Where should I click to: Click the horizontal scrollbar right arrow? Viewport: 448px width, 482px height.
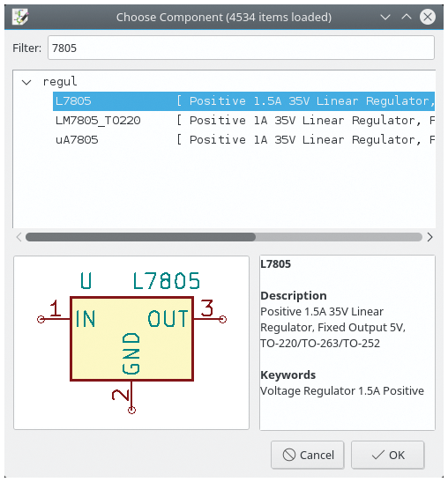tap(429, 237)
